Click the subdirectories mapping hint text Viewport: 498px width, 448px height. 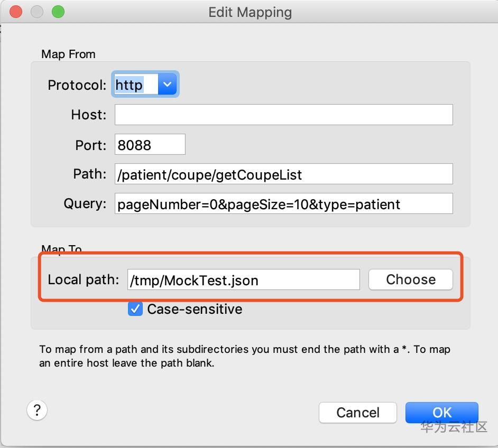[245, 356]
